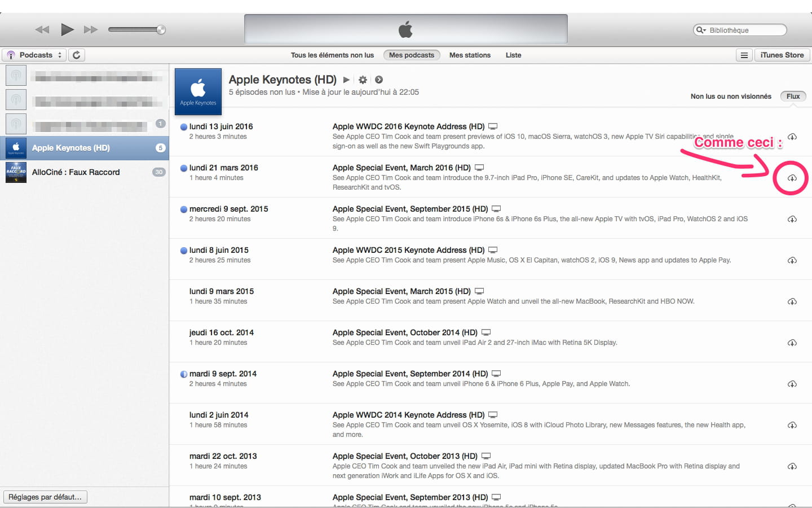This screenshot has height=508, width=812.
Task: Download Special Event October 2014 episode
Action: pos(792,343)
